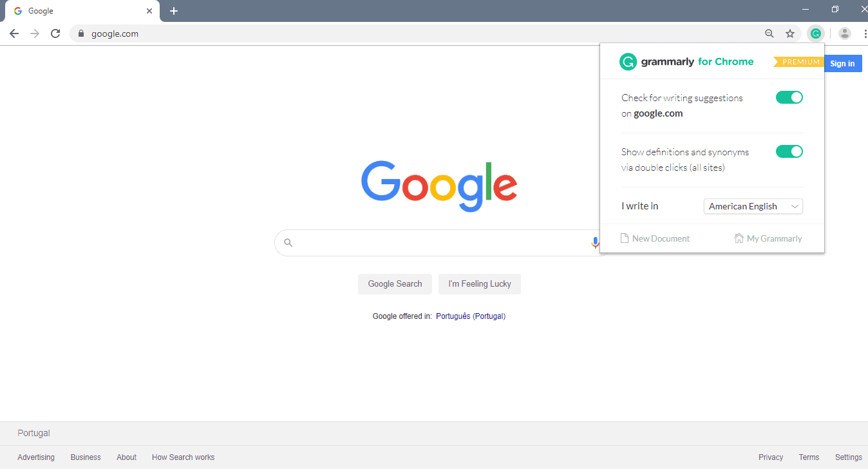The width and height of the screenshot is (868, 469).
Task: Click the microphone icon in the search bar
Action: [x=594, y=242]
